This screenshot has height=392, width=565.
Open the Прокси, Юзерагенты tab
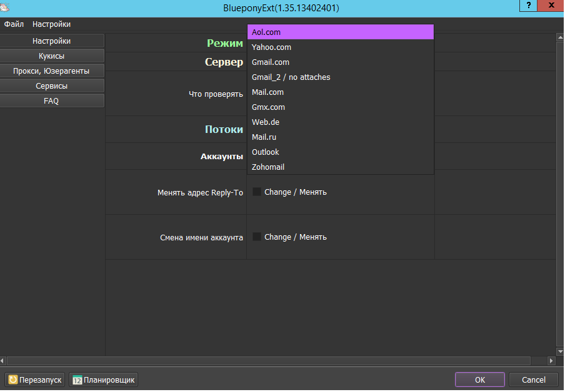pyautogui.click(x=52, y=71)
